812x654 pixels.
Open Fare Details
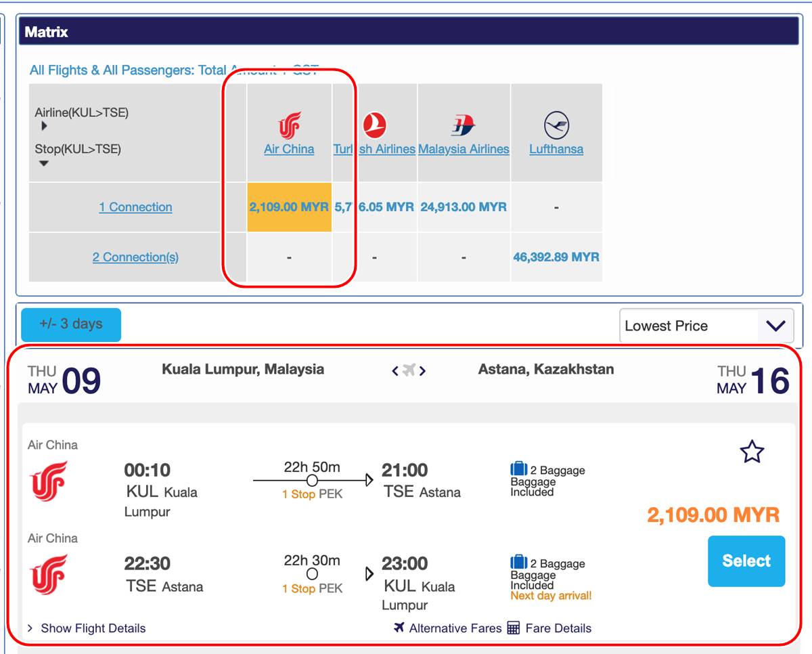coord(558,628)
